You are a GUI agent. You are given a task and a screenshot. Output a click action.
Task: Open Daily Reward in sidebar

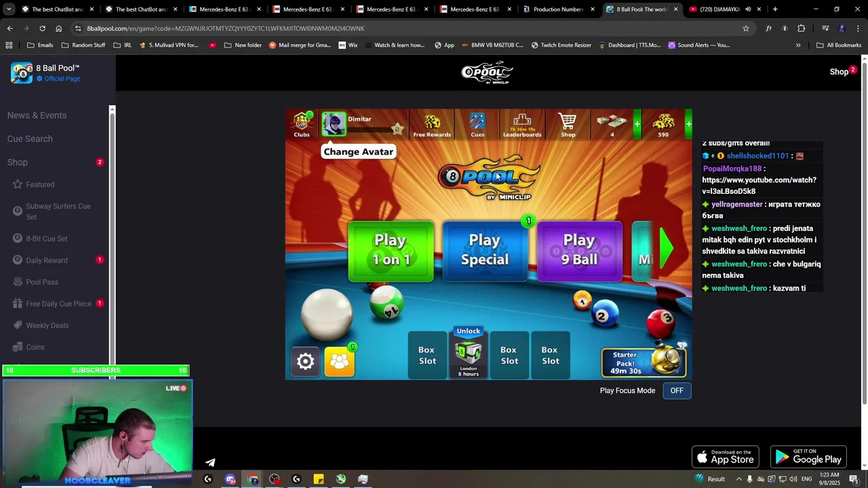point(47,260)
